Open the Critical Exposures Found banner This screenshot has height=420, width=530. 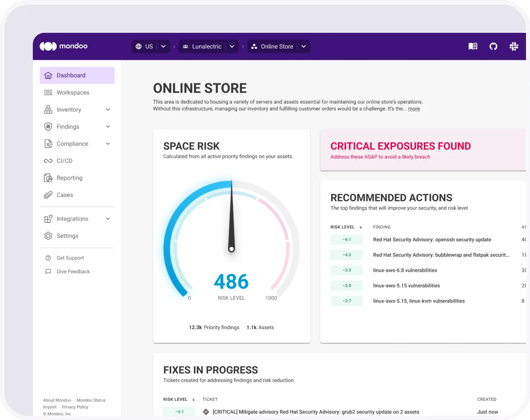pos(423,150)
